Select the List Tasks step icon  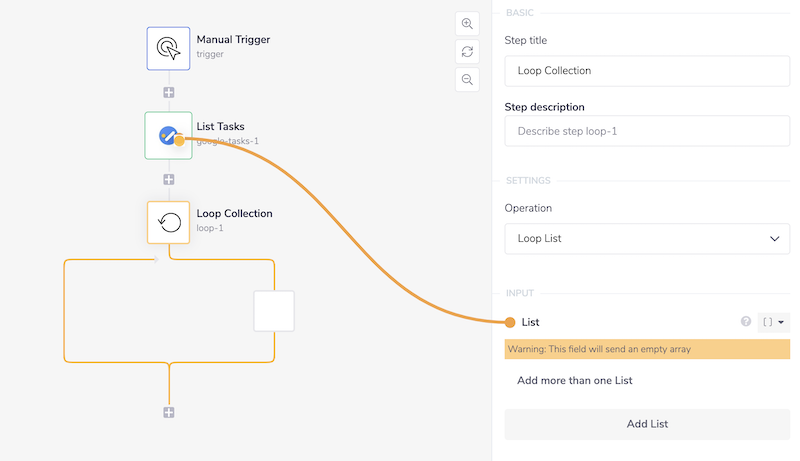(x=167, y=134)
